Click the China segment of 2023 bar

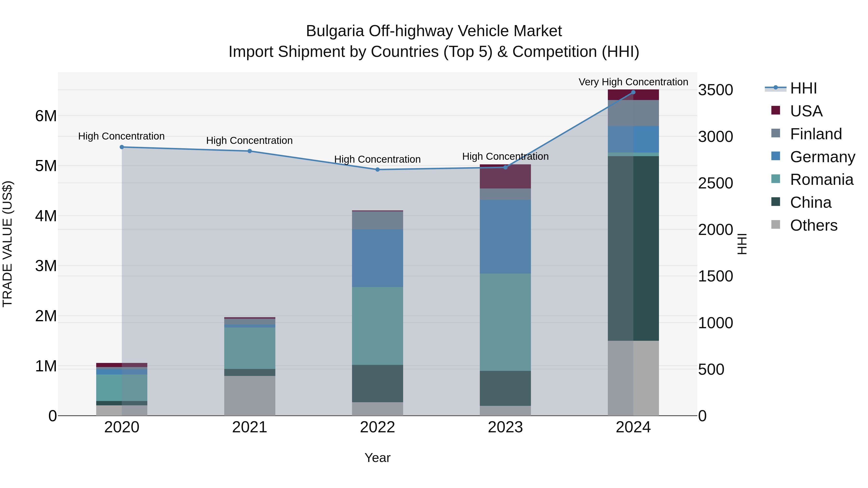(x=505, y=388)
